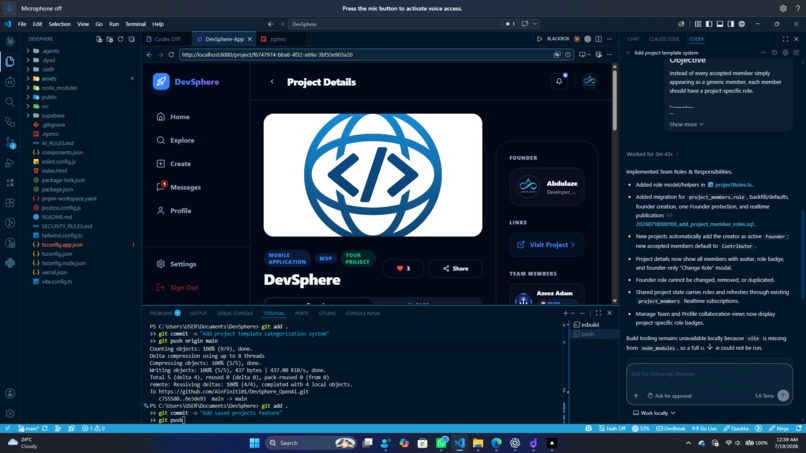This screenshot has height=453, width=806.
Task: Click the DevSphere rocket logo
Action: click(161, 81)
